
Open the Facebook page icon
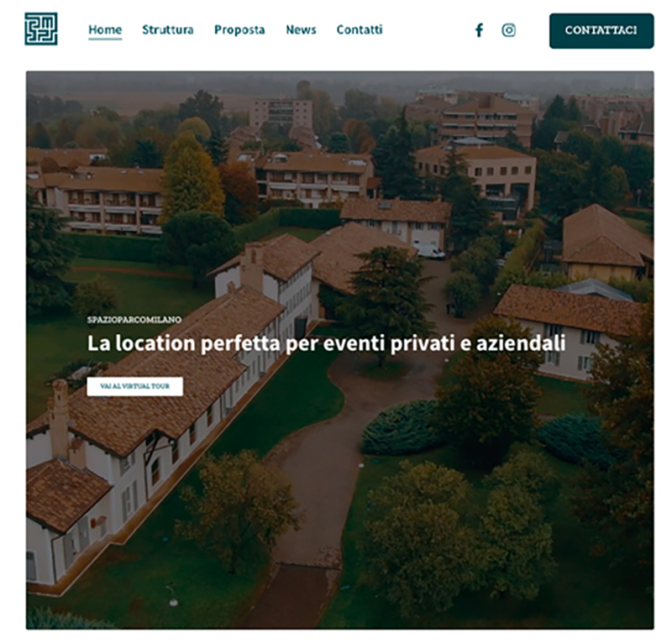480,30
